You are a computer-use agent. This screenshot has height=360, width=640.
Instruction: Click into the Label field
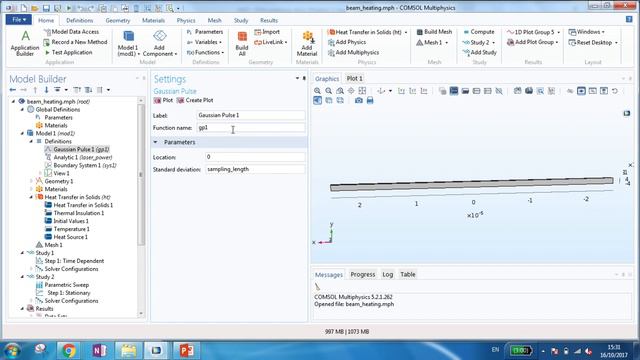(x=250, y=115)
